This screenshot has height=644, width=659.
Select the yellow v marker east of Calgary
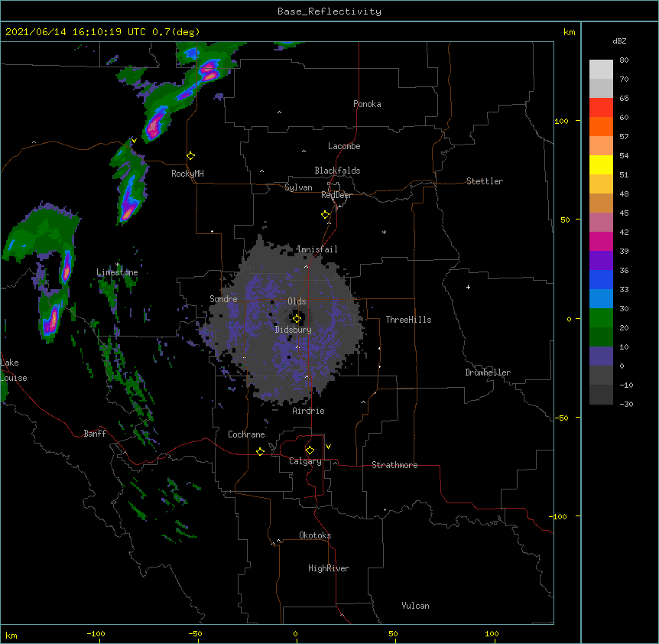coord(328,447)
